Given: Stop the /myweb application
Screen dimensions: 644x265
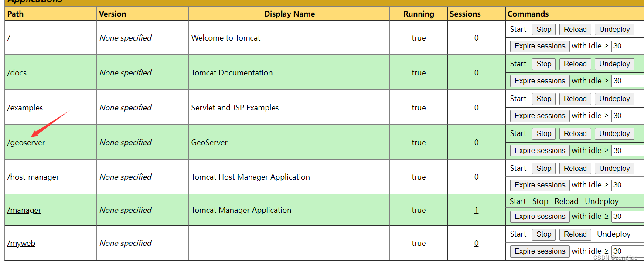Looking at the screenshot, I should [x=544, y=234].
